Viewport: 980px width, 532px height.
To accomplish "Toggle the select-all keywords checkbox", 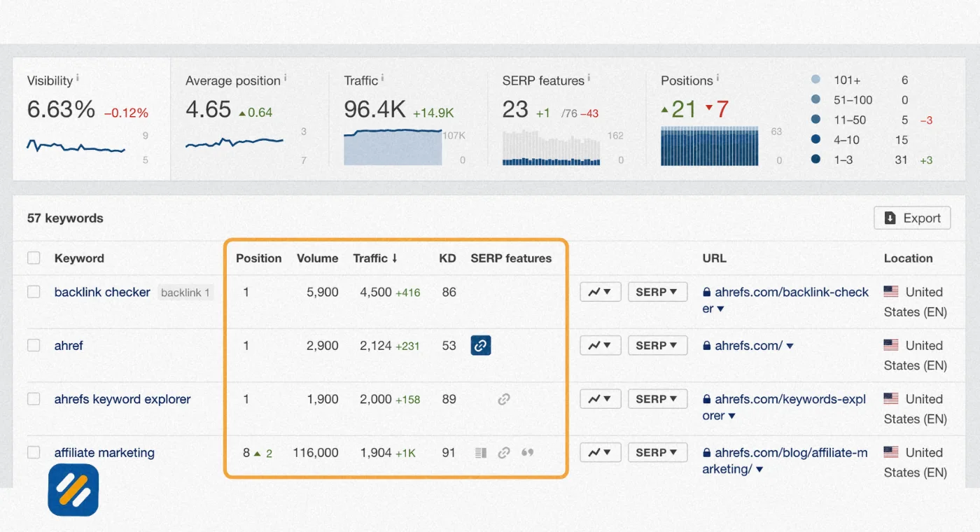I will (34, 258).
